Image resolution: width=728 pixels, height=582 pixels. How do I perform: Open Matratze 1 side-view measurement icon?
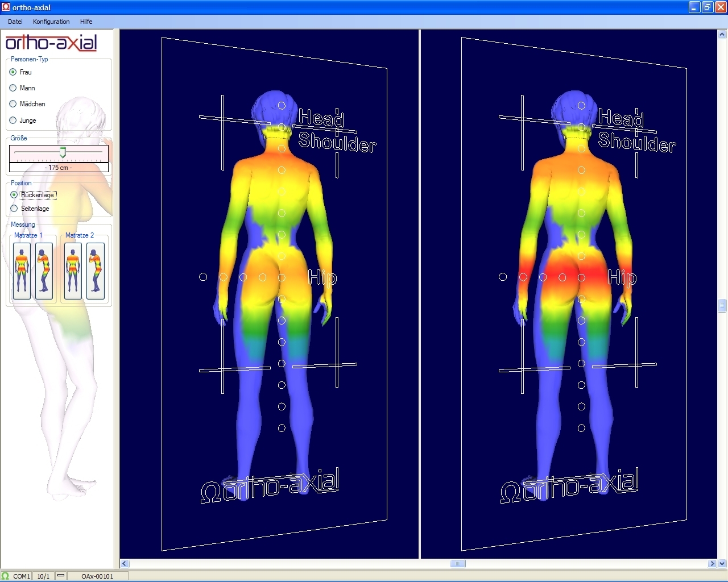(x=44, y=271)
